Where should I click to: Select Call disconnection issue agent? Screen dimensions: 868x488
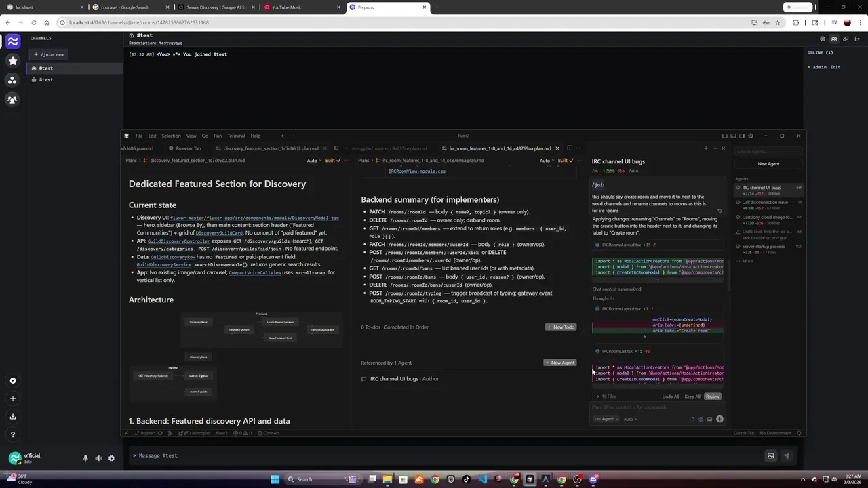(768, 205)
